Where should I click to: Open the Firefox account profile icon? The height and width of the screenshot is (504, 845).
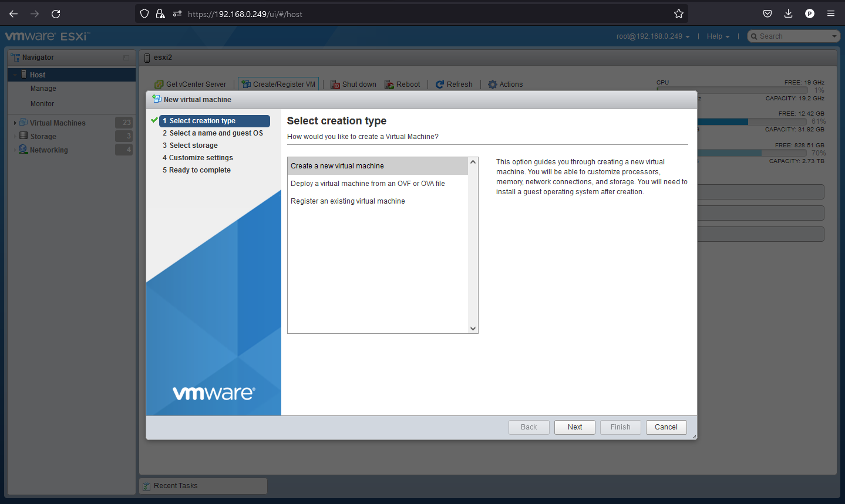click(x=810, y=13)
